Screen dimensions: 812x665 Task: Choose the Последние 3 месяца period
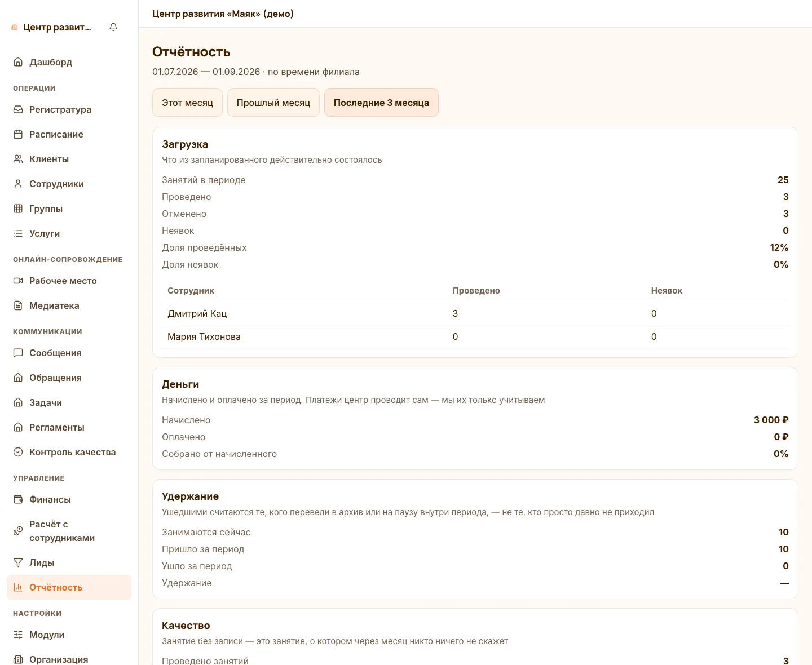pyautogui.click(x=381, y=103)
